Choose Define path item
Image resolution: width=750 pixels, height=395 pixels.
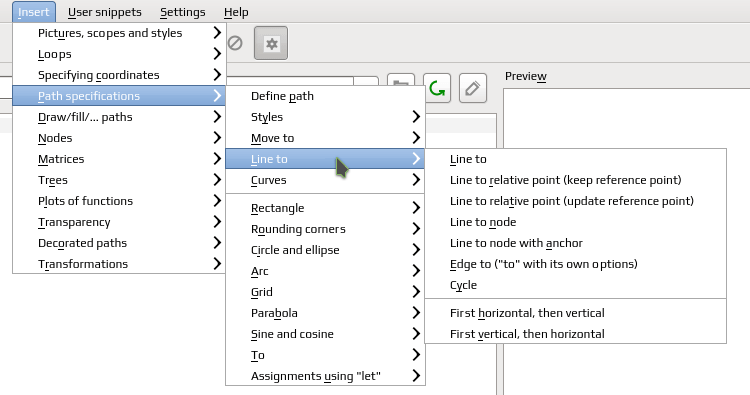point(325,96)
